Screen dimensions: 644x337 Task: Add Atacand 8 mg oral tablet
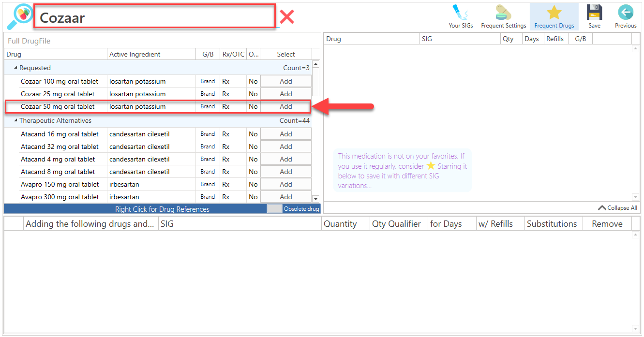tap(286, 172)
